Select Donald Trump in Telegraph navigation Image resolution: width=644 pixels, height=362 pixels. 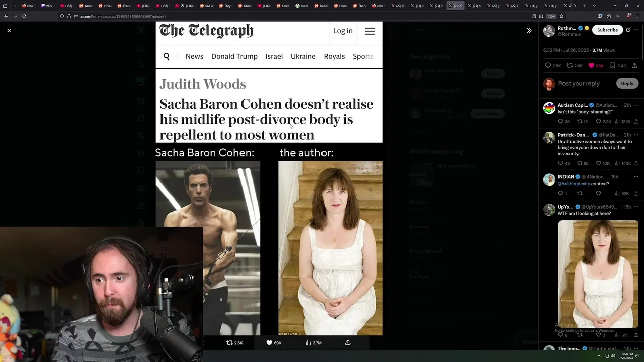(234, 56)
